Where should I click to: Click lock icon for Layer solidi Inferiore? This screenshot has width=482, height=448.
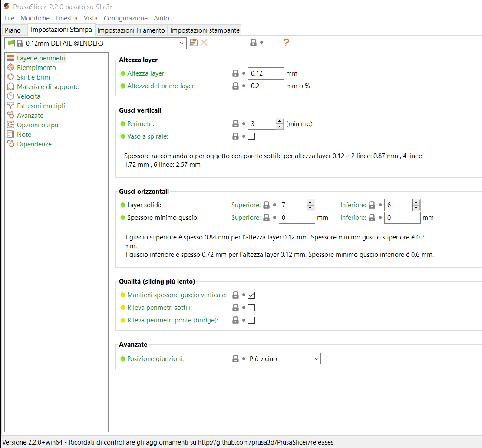point(372,205)
